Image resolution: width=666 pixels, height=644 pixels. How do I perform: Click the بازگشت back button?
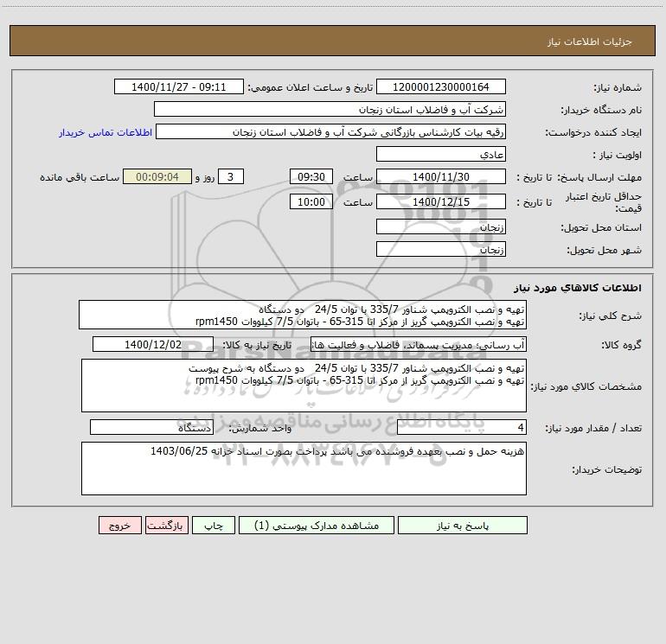[x=166, y=525]
